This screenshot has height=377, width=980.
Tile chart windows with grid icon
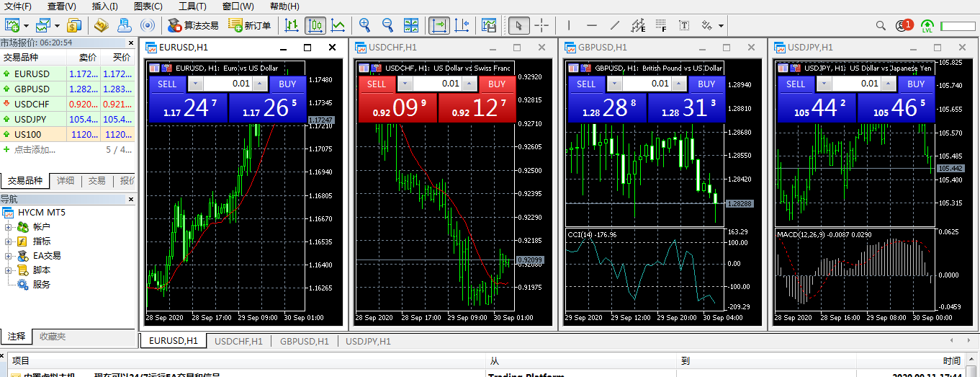click(x=411, y=26)
